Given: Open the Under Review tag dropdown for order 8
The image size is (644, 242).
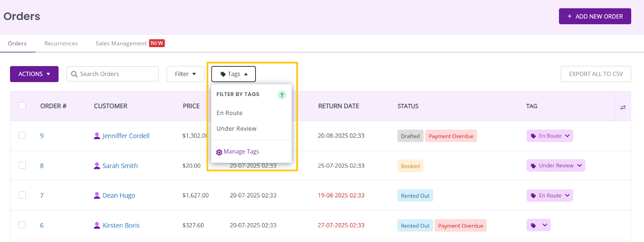Looking at the screenshot, I should [555, 166].
